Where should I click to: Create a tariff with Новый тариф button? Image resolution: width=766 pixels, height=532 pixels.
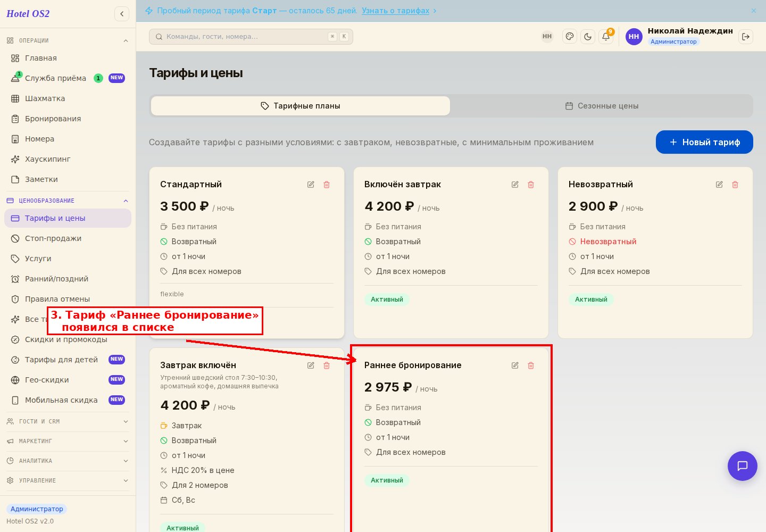704,142
